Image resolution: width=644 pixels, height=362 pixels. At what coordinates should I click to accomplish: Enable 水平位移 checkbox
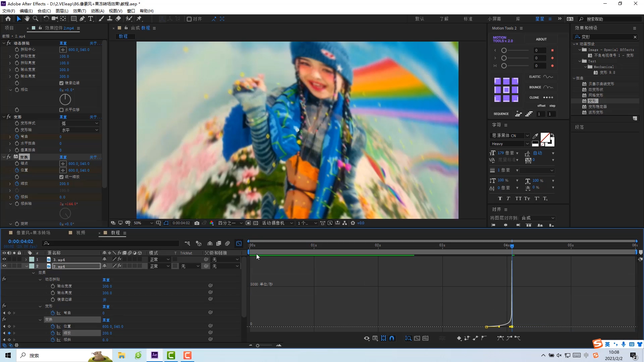coord(61,110)
